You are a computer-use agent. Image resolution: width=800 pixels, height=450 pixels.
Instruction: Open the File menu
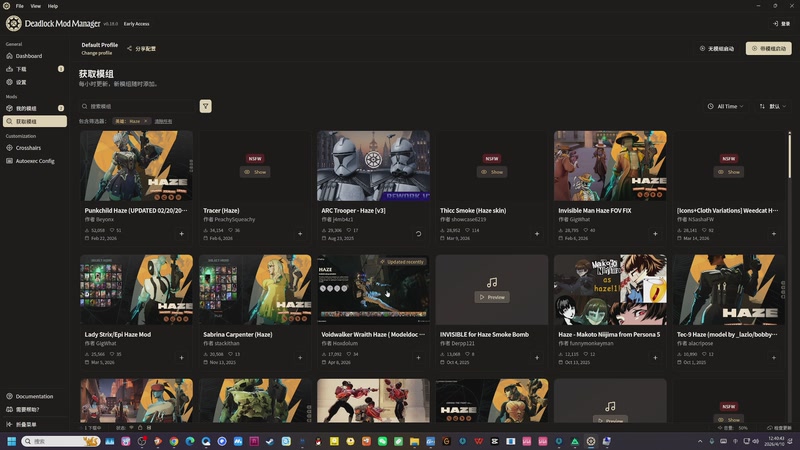pos(19,6)
